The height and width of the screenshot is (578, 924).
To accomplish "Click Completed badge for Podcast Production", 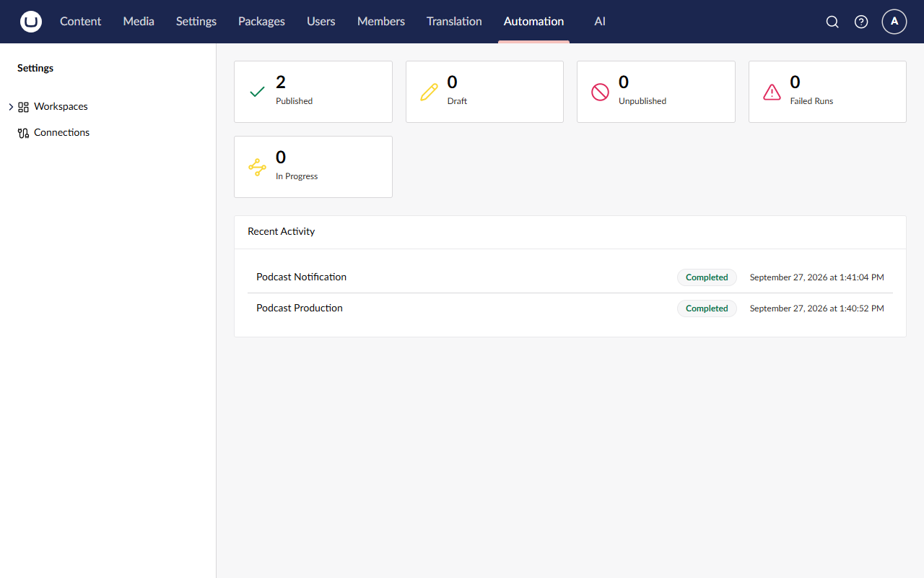I will point(707,309).
